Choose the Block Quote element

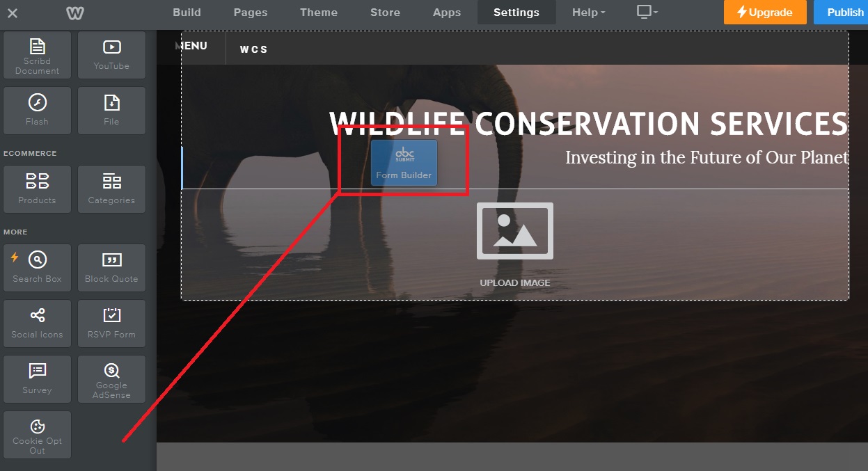111,268
